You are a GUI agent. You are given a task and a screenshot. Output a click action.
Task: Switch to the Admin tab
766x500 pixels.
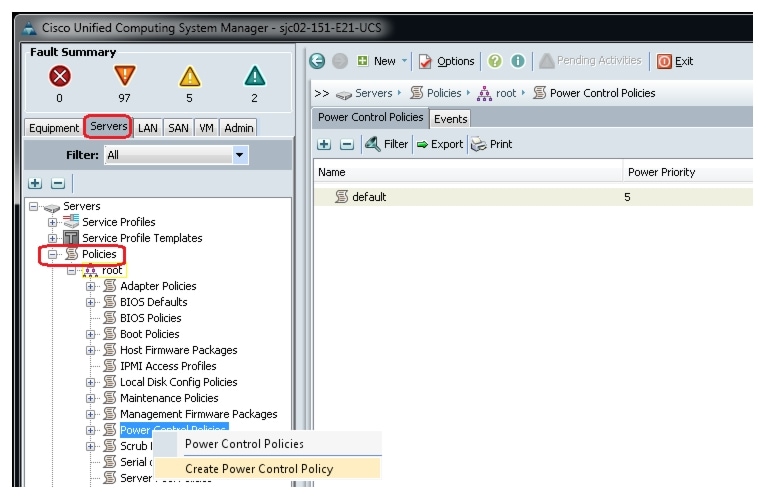[238, 128]
